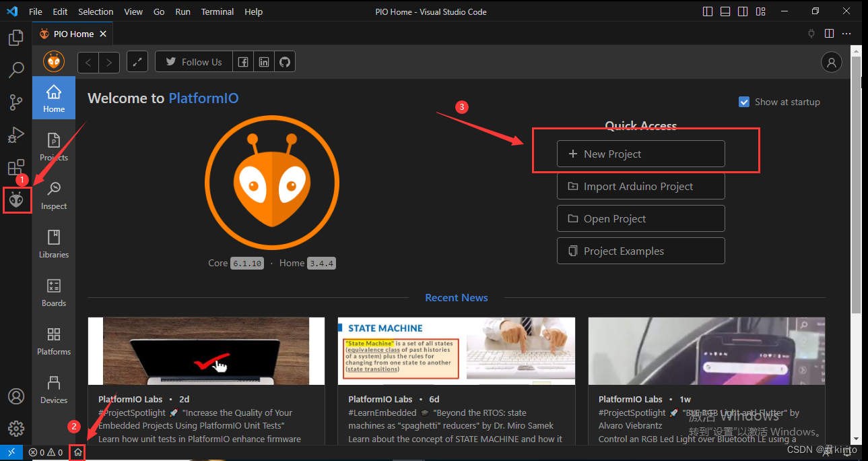
Task: Open the Terminal menu
Action: 217,11
